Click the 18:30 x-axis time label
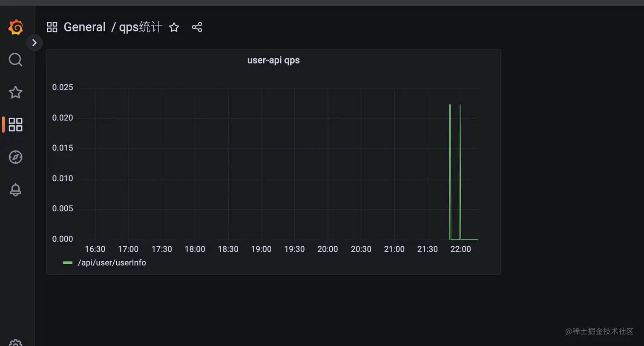This screenshot has width=644, height=346. tap(228, 249)
